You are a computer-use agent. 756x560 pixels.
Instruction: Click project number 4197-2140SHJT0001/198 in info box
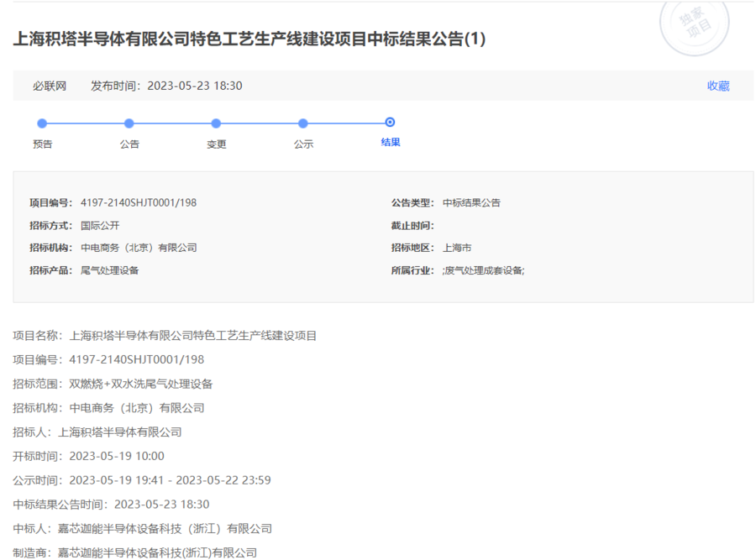click(139, 203)
